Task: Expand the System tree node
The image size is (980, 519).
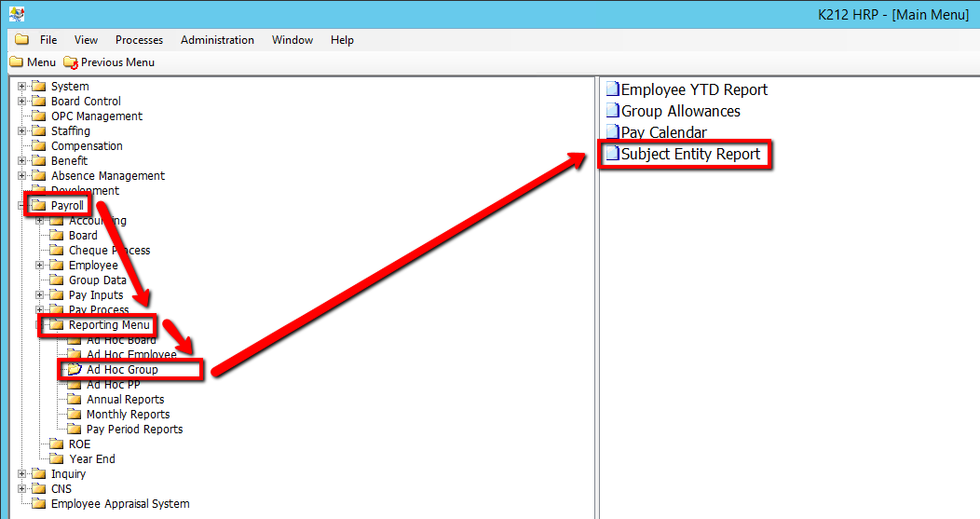Action: point(22,87)
